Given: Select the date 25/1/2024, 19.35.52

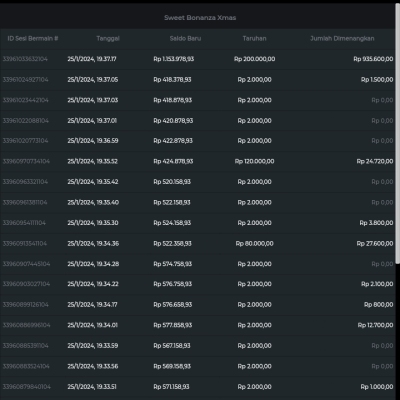Looking at the screenshot, I should click(x=93, y=161).
